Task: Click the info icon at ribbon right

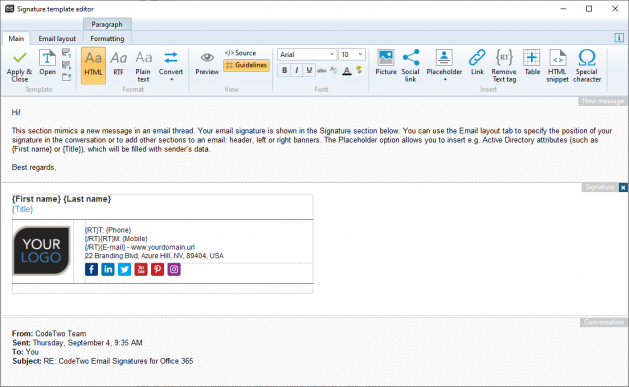Action: tap(619, 38)
